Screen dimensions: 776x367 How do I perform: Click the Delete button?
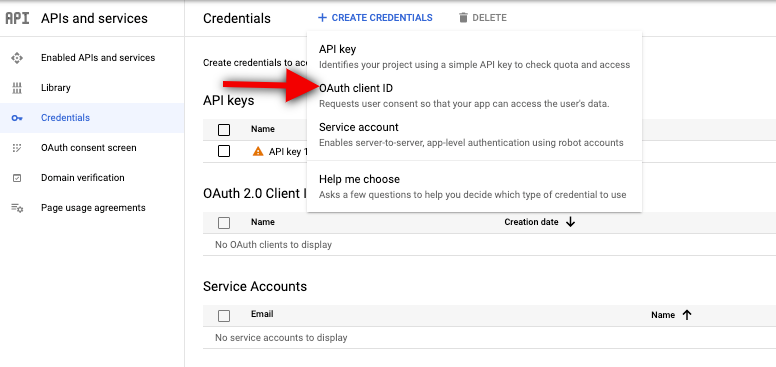483,18
